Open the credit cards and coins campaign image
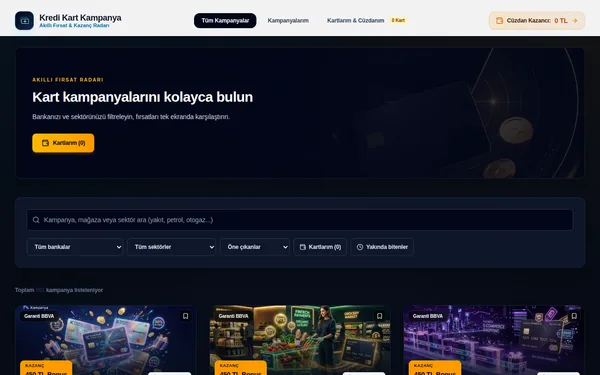The height and width of the screenshot is (375, 600). [106, 340]
